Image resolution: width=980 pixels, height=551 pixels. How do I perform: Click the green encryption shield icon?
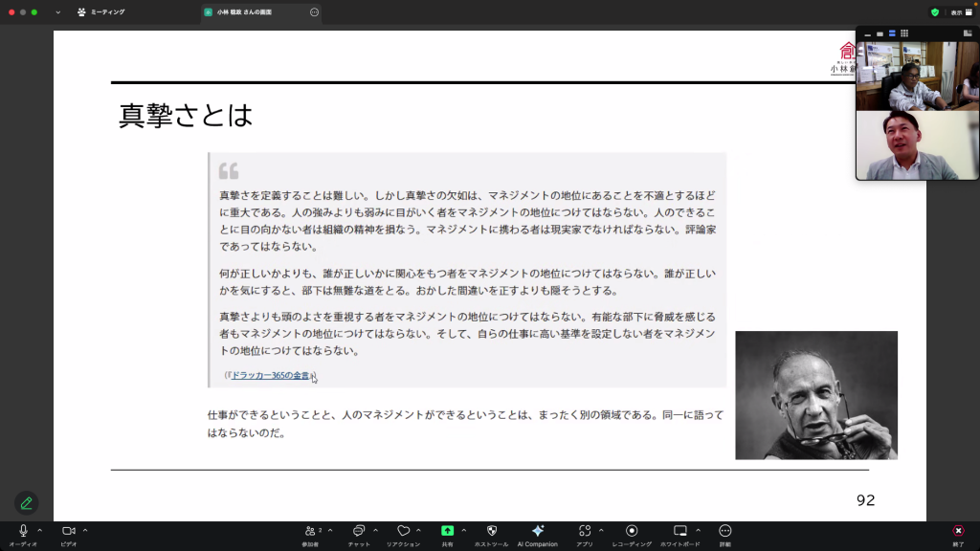click(x=935, y=12)
